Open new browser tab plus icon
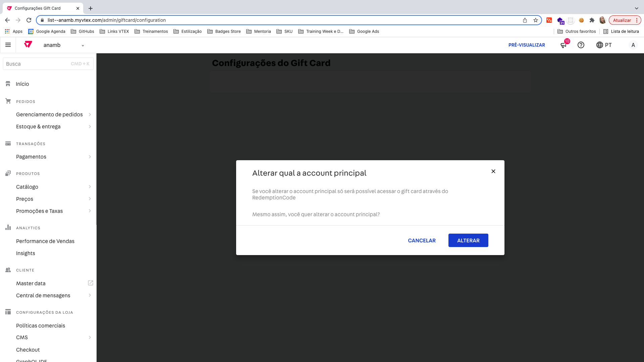 pos(91,8)
